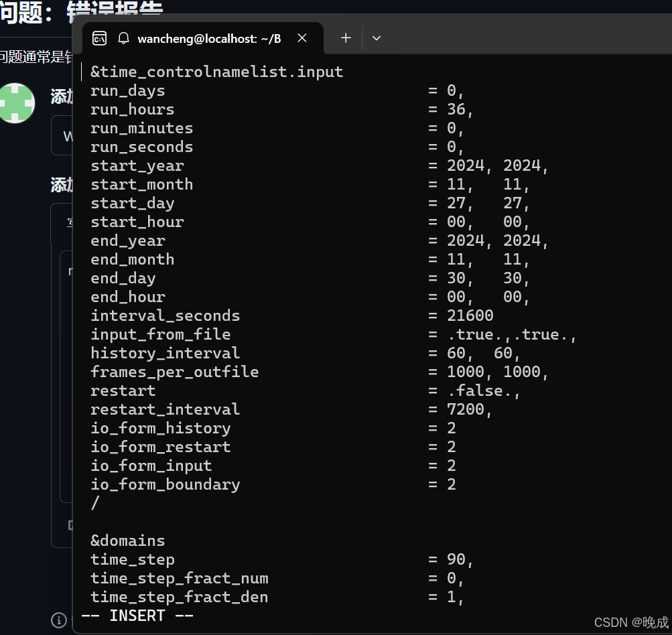
Task: Click the info circle icon at bottom left
Action: pos(60,621)
